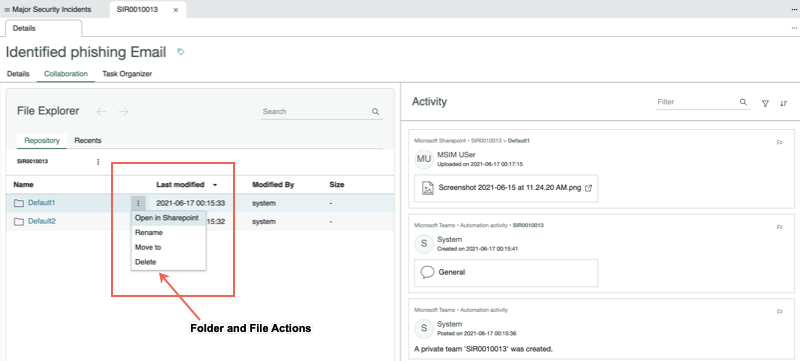Screen dimensions: 800x361
Task: Click the tag icon beside incident title
Action: pos(181,52)
